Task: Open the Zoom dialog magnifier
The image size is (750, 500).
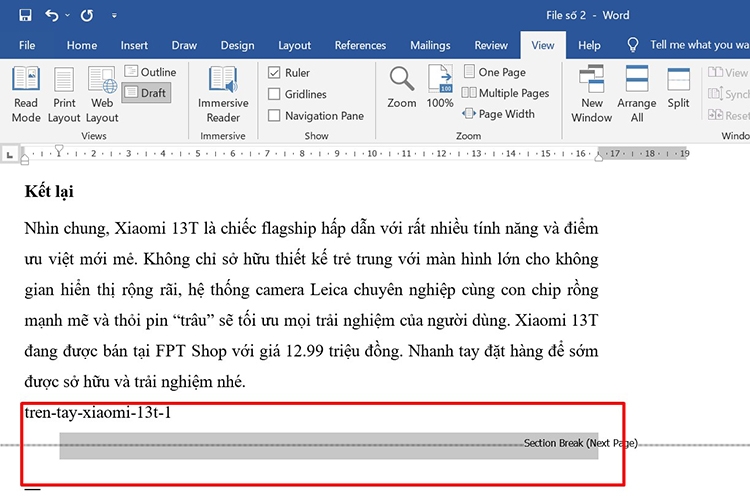Action: click(401, 87)
